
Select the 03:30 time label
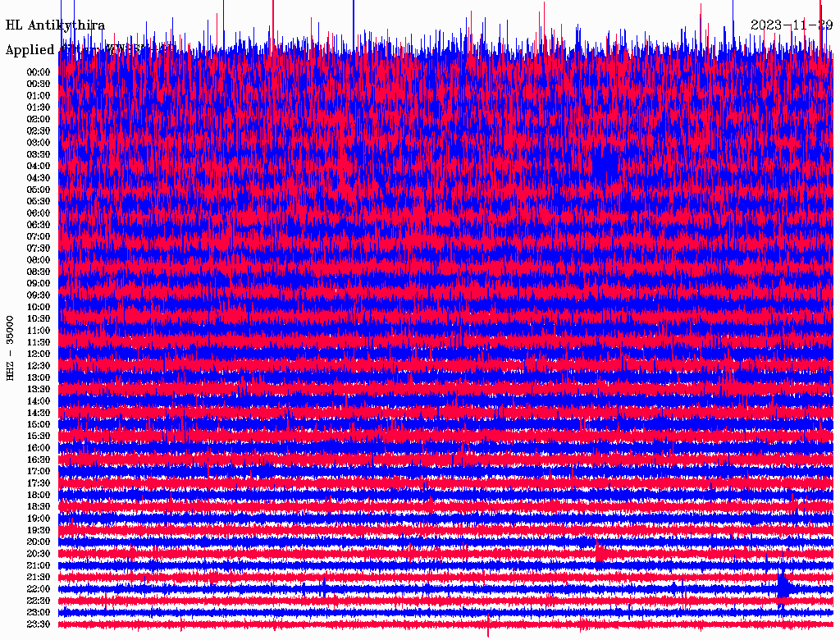tap(39, 154)
